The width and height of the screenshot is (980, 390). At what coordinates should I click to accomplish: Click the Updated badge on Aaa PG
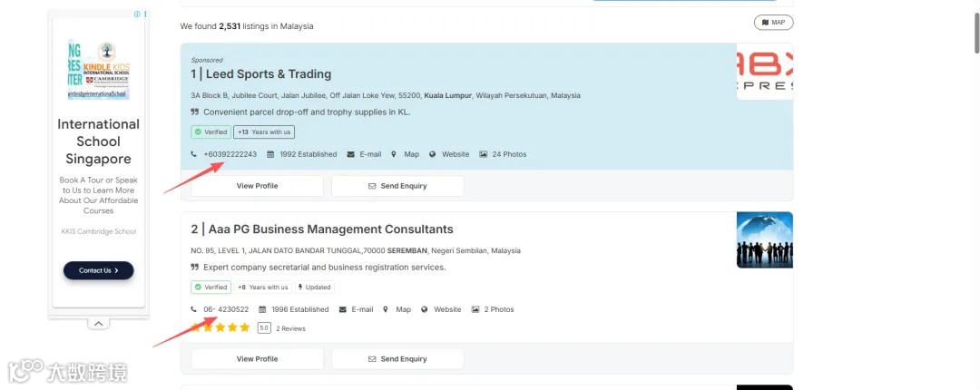tap(314, 288)
